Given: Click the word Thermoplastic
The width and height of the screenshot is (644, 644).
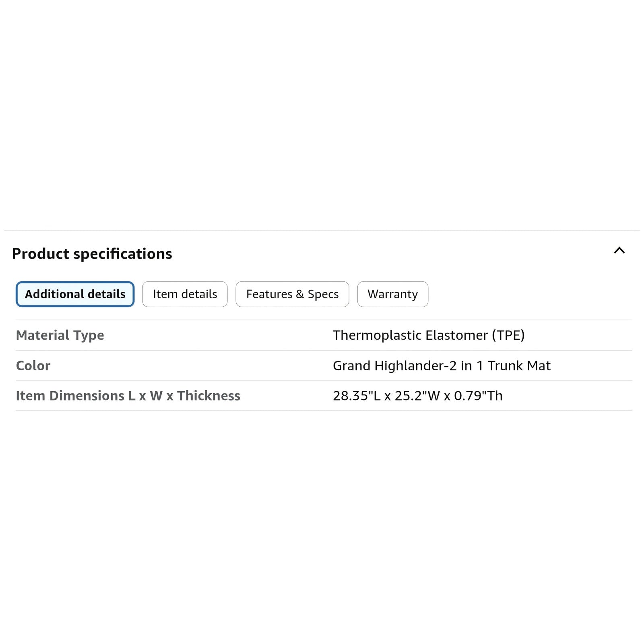Looking at the screenshot, I should 377,335.
